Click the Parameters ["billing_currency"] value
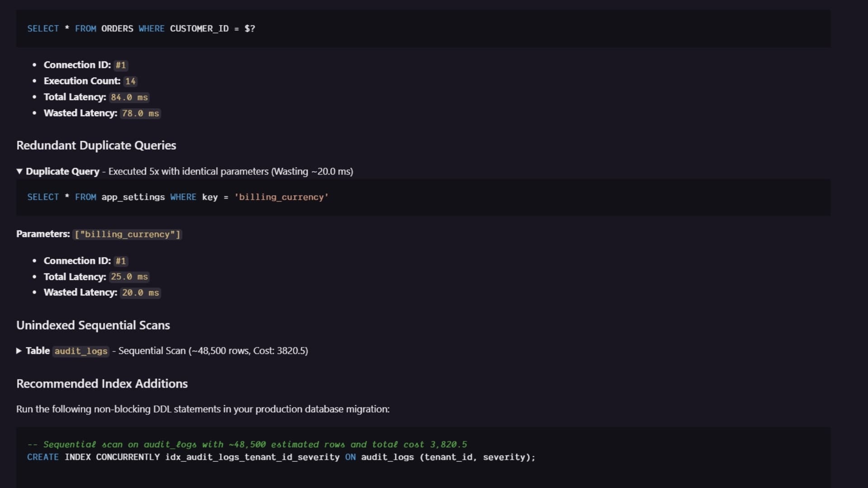The image size is (868, 488). [127, 235]
